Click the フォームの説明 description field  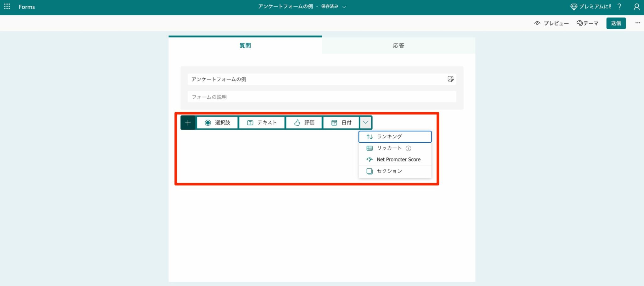pos(322,97)
